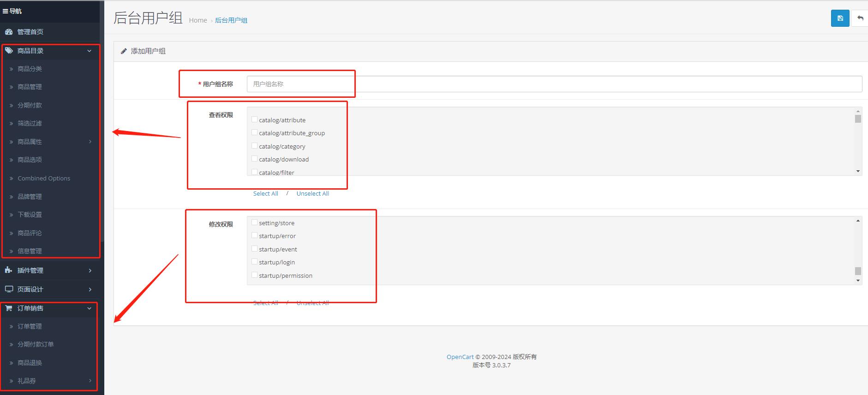Tick the catalog/category checkbox
The height and width of the screenshot is (395, 868).
coord(254,146)
